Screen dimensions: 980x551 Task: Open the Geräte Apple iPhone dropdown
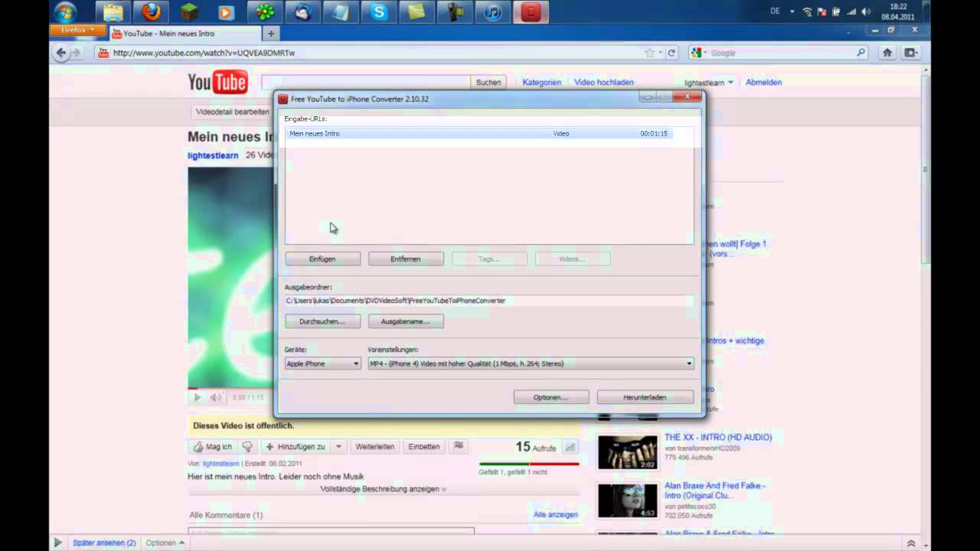click(x=322, y=364)
